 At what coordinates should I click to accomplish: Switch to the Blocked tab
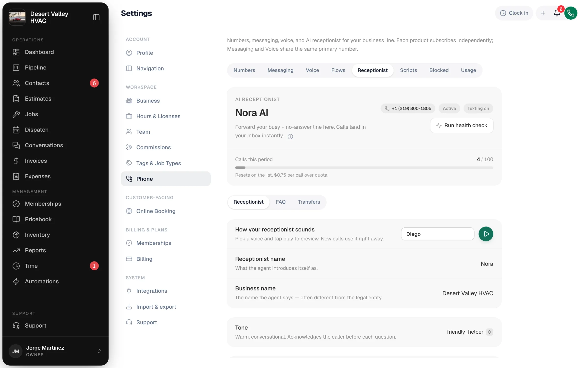[439, 70]
